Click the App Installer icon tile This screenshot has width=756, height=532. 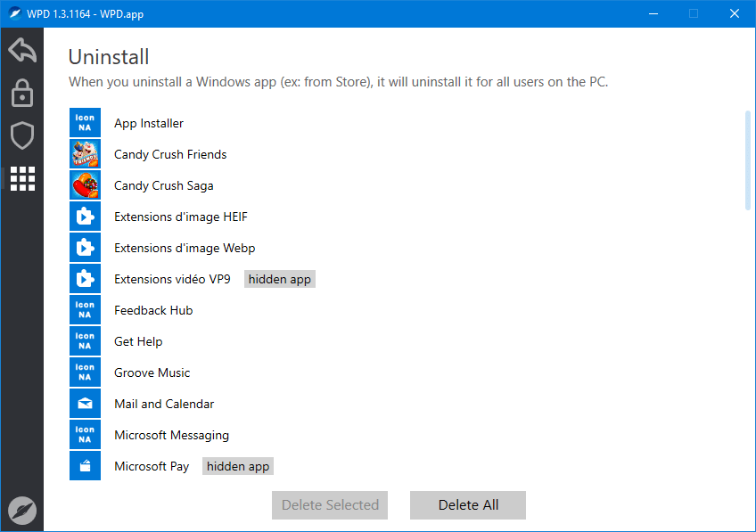click(x=85, y=123)
